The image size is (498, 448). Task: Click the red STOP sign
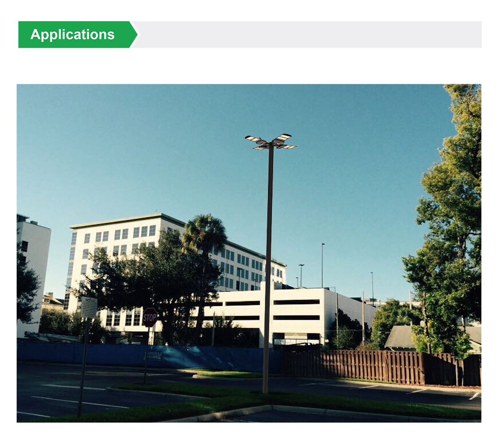pos(150,318)
